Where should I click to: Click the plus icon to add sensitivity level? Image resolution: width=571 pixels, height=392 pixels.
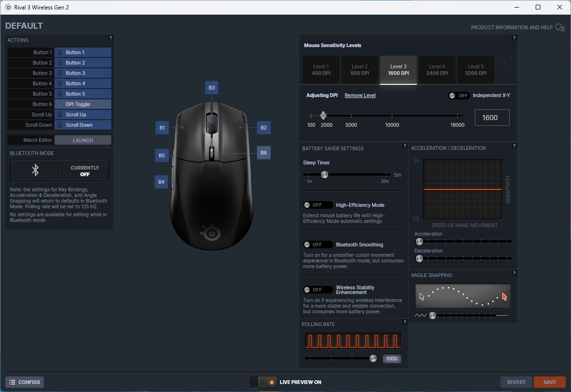(x=504, y=63)
